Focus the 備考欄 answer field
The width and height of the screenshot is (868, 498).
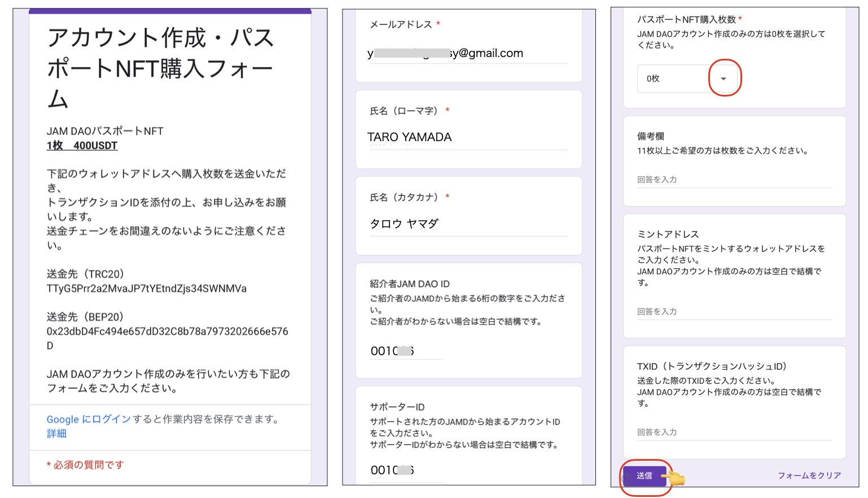[734, 180]
